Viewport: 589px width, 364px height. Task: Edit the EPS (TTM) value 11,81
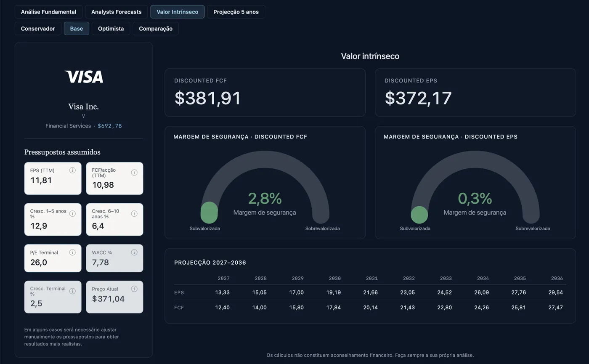(41, 181)
